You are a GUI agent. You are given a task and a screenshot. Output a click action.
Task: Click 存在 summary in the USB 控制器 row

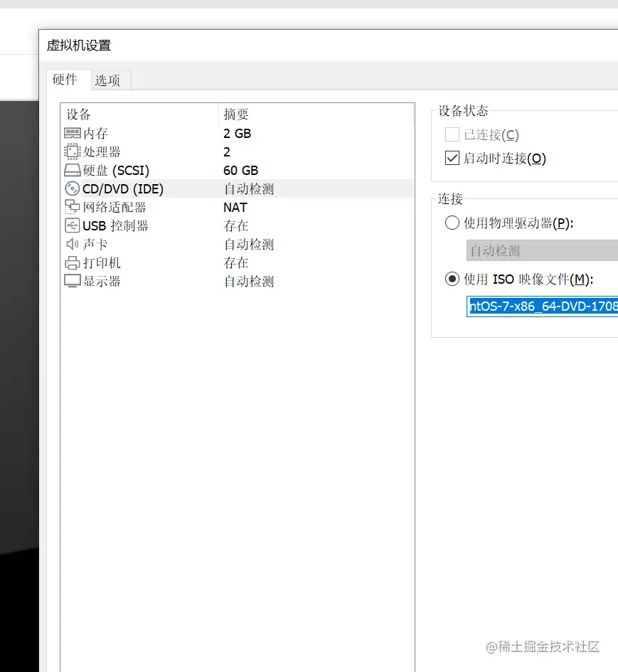pos(236,225)
